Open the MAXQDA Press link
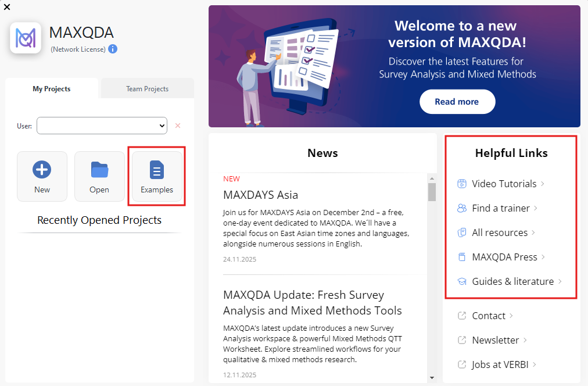The height and width of the screenshot is (386, 588). click(505, 257)
